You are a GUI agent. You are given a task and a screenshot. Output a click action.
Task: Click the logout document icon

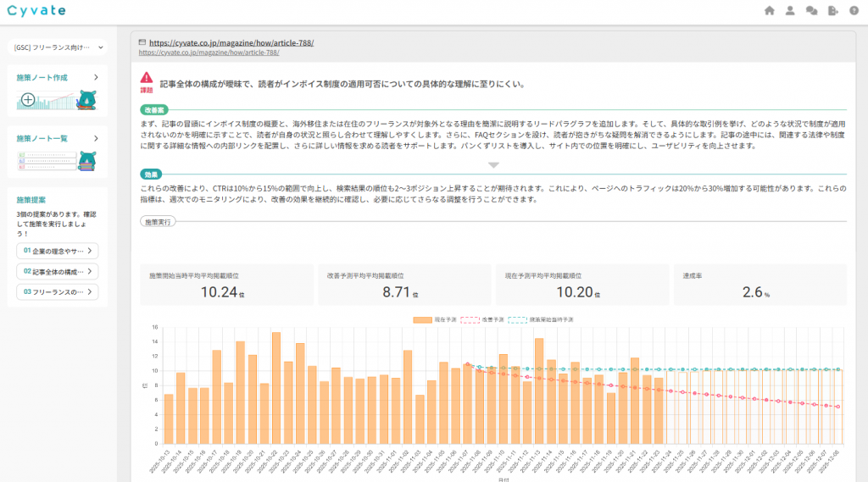[833, 11]
